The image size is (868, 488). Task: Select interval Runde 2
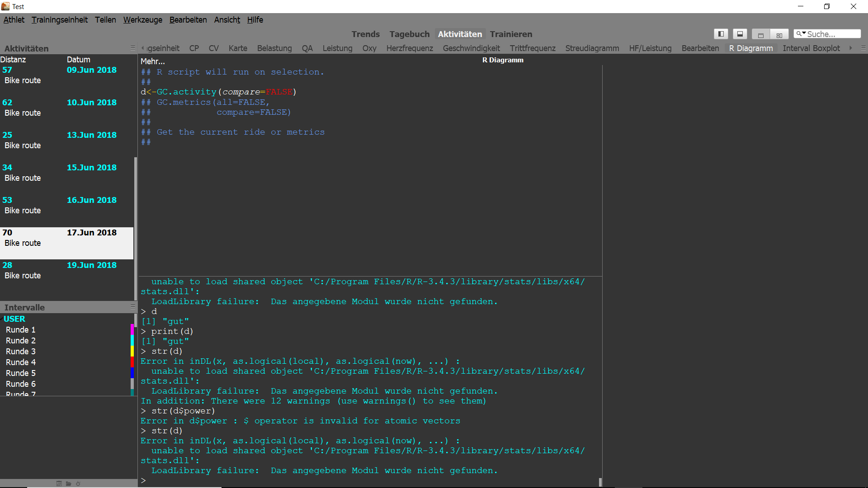[21, 341]
